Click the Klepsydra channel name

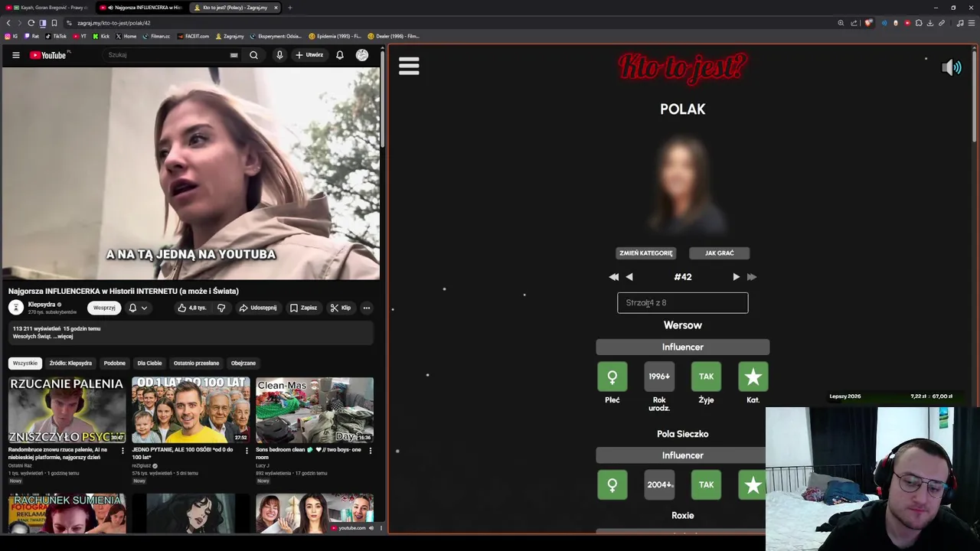[41, 305]
